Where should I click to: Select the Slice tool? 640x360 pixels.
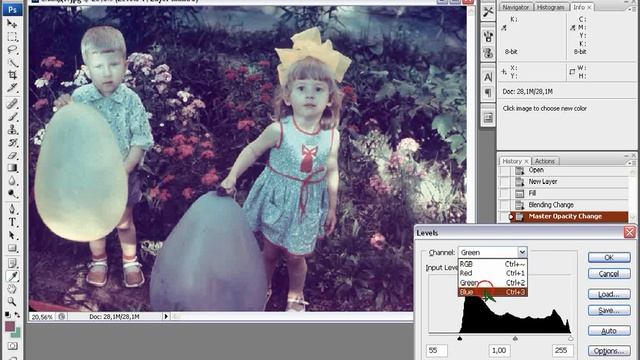(x=12, y=88)
